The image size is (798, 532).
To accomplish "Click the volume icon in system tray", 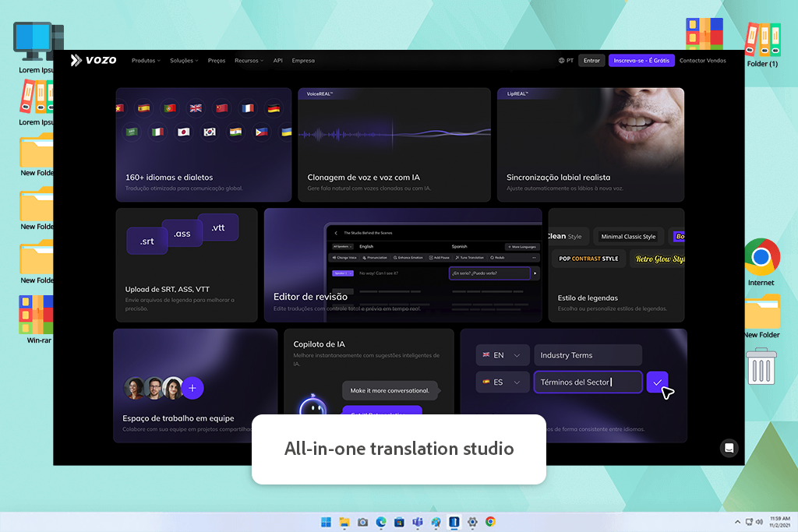I will [x=759, y=522].
